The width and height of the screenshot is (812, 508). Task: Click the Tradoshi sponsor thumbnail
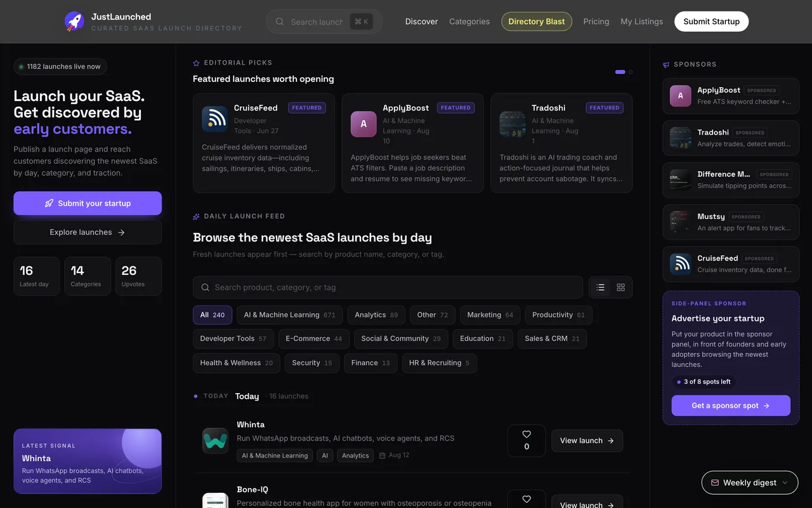(681, 138)
